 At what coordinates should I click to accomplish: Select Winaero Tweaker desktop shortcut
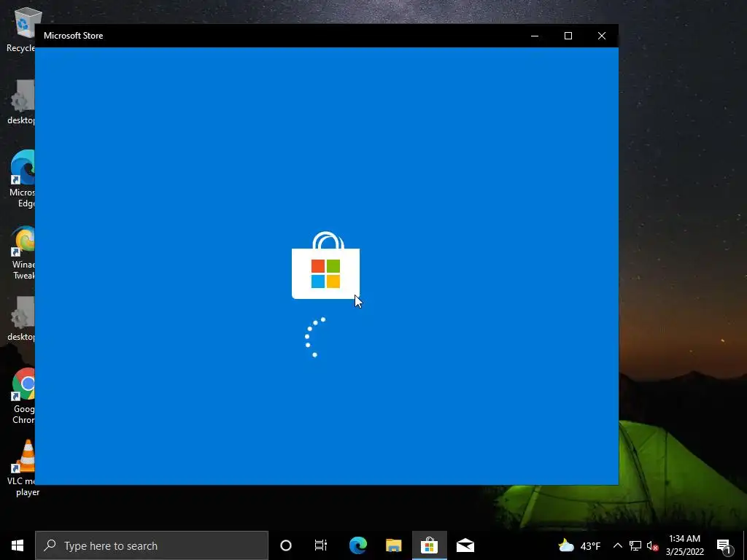[22, 252]
